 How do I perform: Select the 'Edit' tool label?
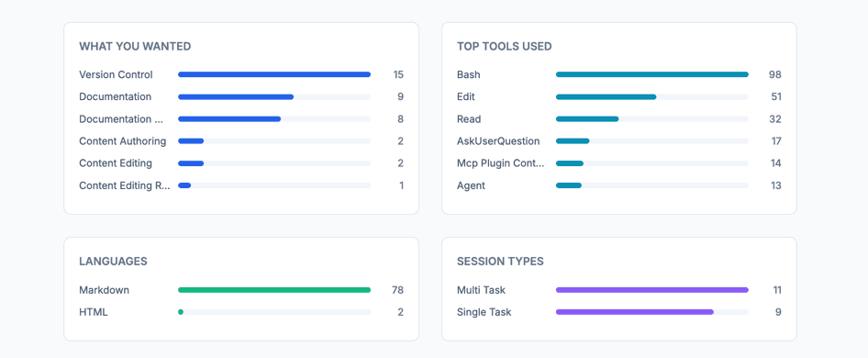coord(466,96)
